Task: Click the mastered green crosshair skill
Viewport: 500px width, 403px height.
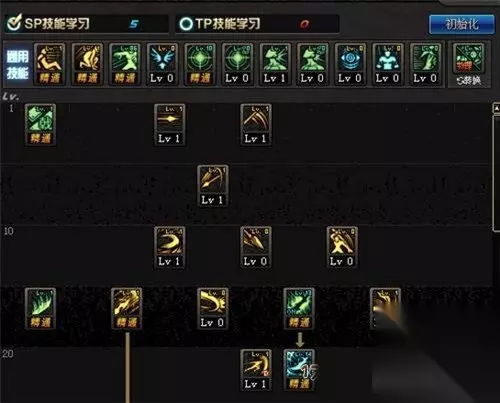Action: coord(199,64)
